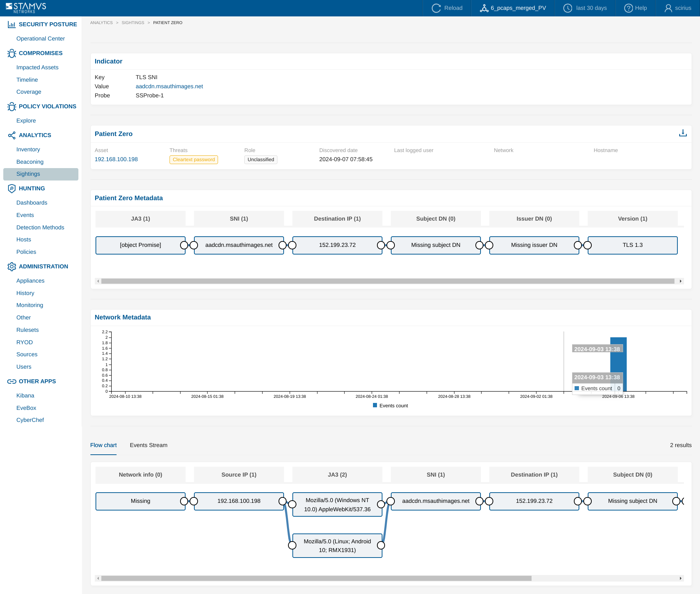This screenshot has height=594, width=700.
Task: Click the Administration gear icon in sidebar
Action: click(x=12, y=267)
